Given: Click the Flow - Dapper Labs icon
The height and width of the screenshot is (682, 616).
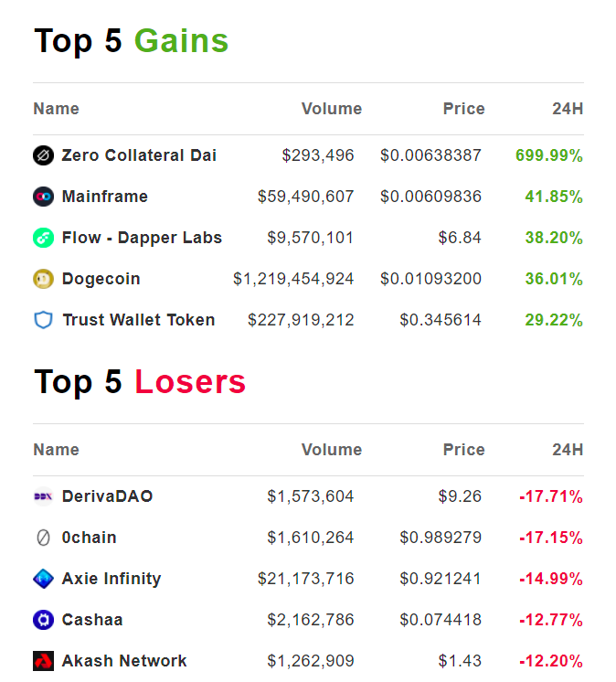Looking at the screenshot, I should click(43, 238).
